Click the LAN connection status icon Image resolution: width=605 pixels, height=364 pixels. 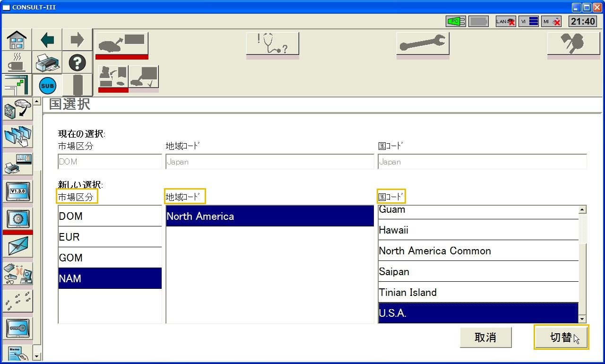pyautogui.click(x=505, y=21)
